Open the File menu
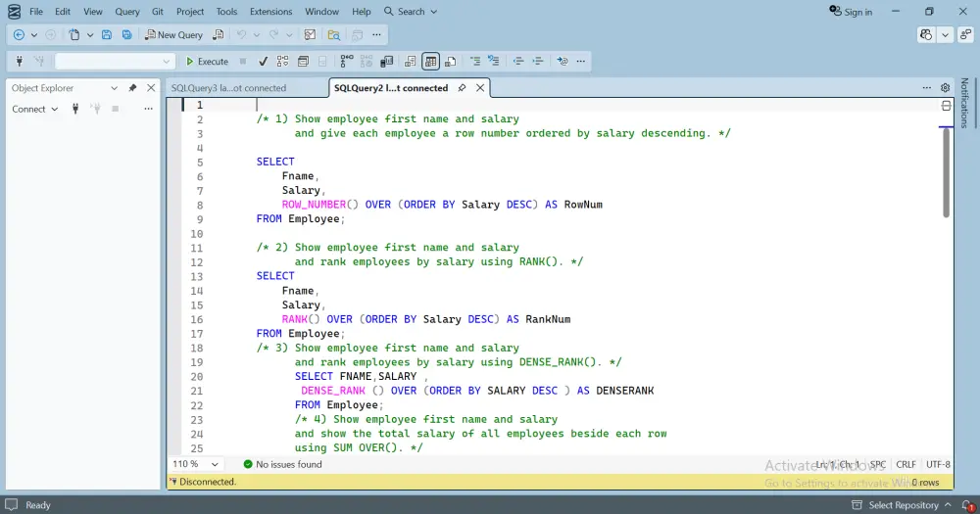Screen dimensions: 980x514 pos(36,11)
